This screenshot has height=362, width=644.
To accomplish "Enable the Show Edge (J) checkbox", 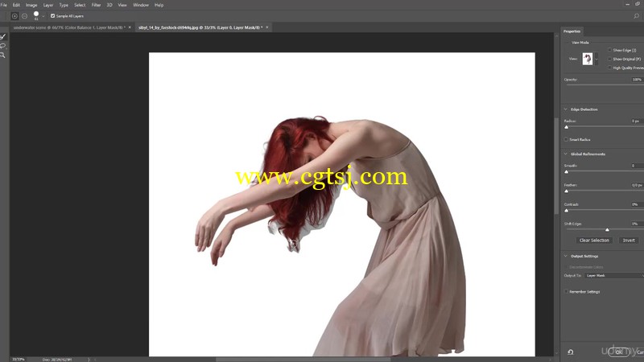I will [x=609, y=50].
